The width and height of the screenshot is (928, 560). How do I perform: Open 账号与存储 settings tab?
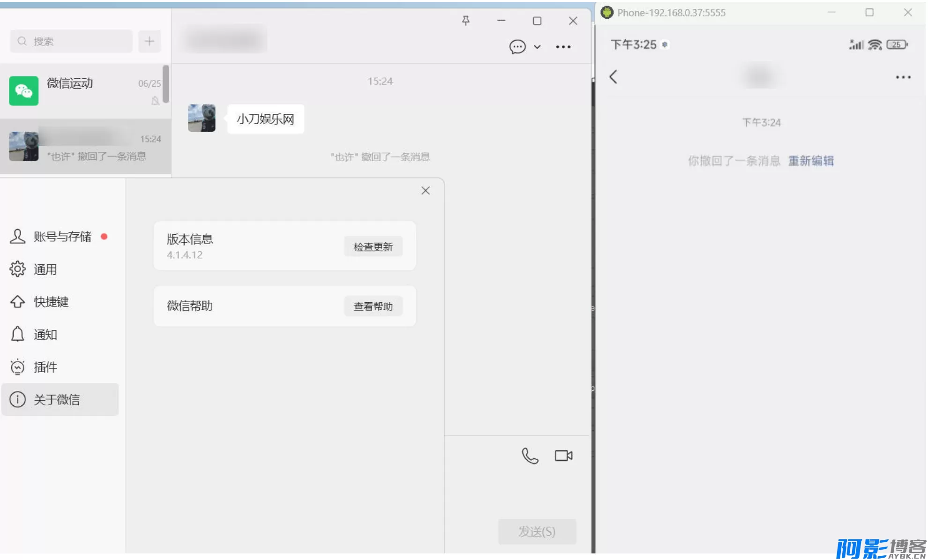coord(62,237)
